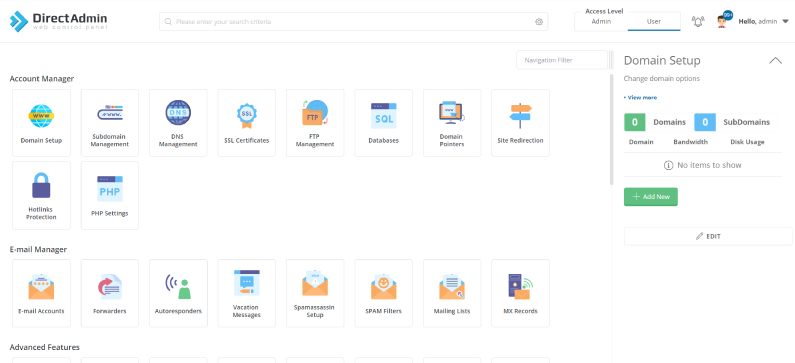Click the Add New button

(651, 197)
